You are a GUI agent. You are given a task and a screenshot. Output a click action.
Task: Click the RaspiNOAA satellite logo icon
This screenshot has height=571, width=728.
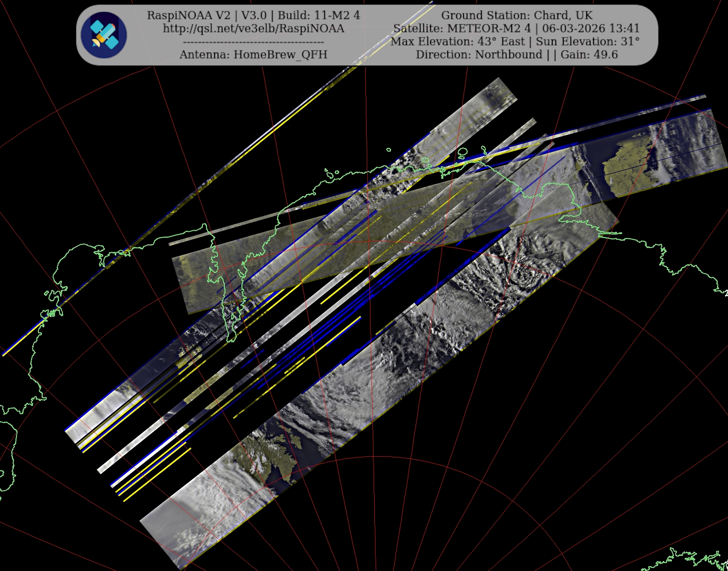click(104, 35)
